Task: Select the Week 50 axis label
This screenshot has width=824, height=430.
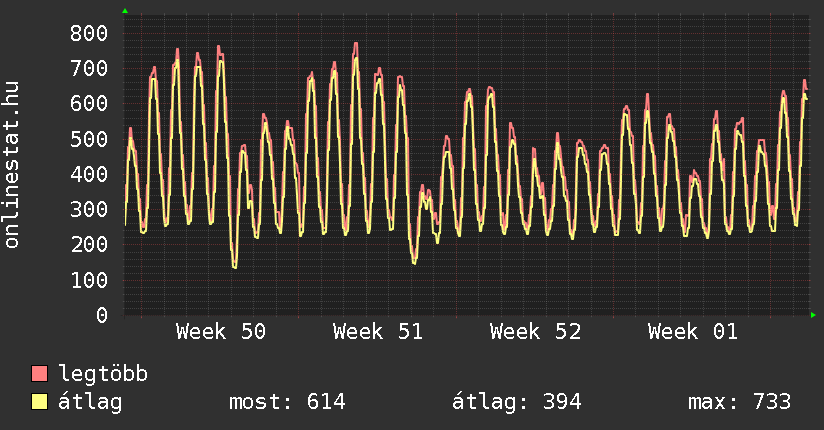Action: (x=220, y=331)
